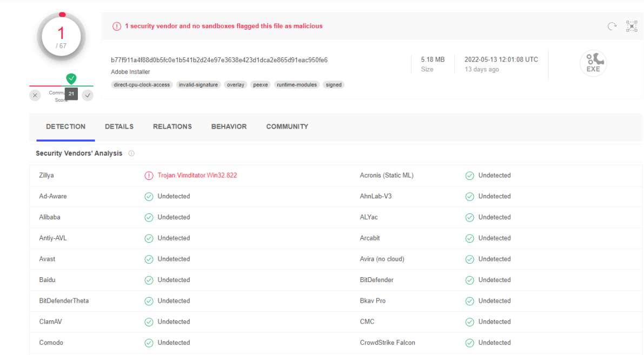Open the BEHAVIOR tab
Image resolution: width=644 pixels, height=355 pixels.
coord(229,127)
